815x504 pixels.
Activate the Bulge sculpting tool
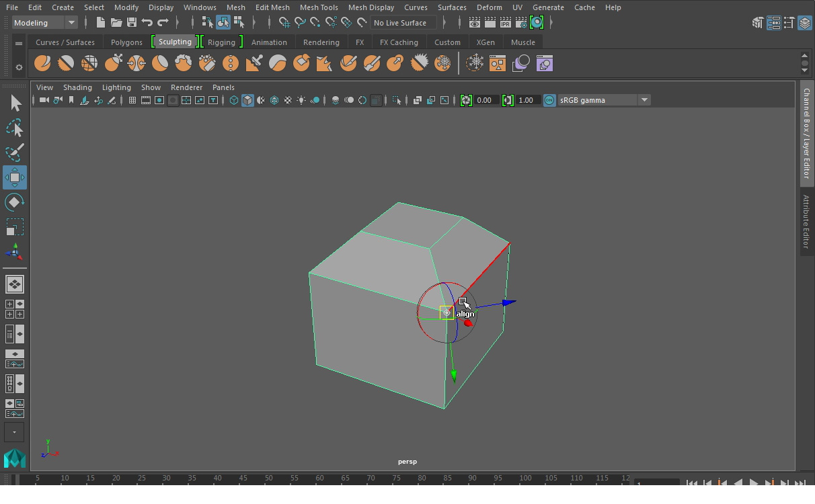[x=395, y=63]
